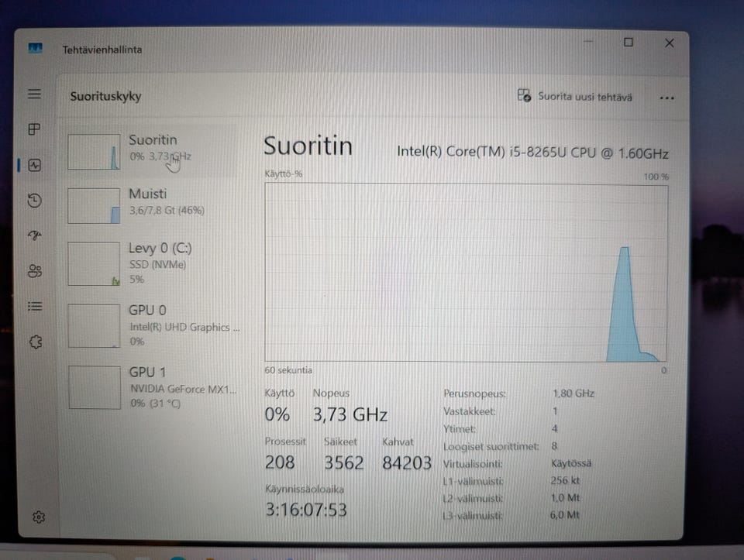Click the Suorituskyky page heading
Image resolution: width=744 pixels, height=560 pixels.
pos(105,96)
